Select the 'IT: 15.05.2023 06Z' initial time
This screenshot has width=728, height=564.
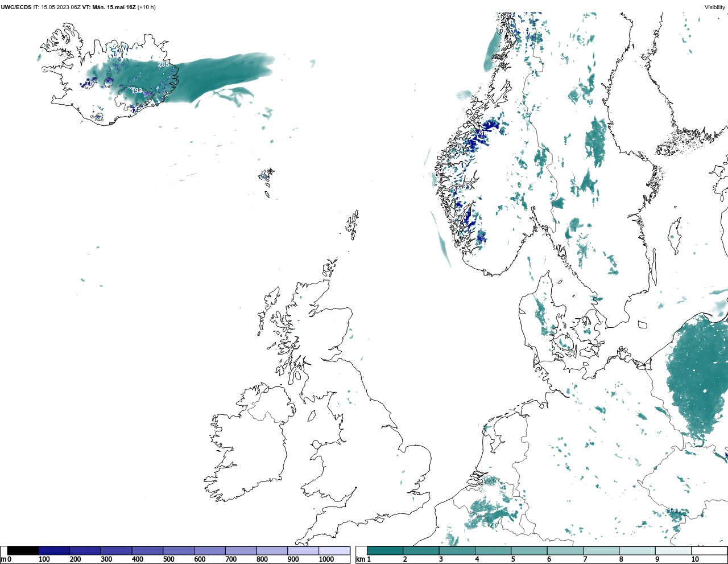point(57,7)
